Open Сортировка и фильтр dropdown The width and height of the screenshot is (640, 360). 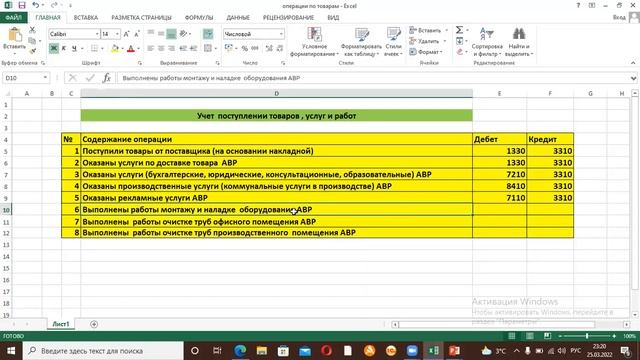click(487, 42)
